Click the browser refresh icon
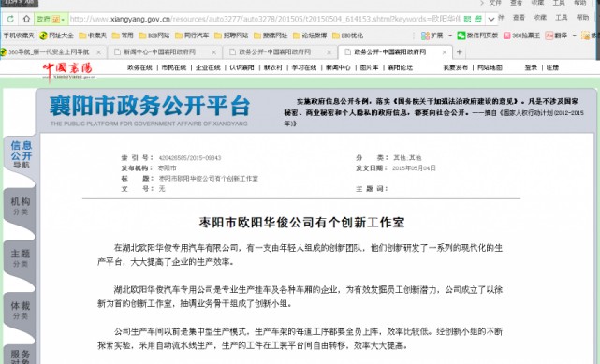This screenshot has height=364, width=600. pyautogui.click(x=10, y=19)
